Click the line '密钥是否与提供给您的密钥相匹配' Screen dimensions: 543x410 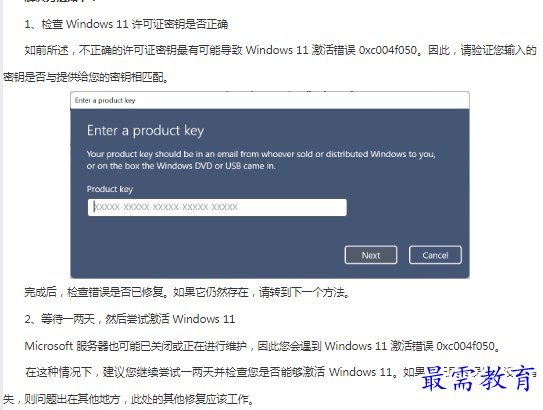pyautogui.click(x=86, y=77)
